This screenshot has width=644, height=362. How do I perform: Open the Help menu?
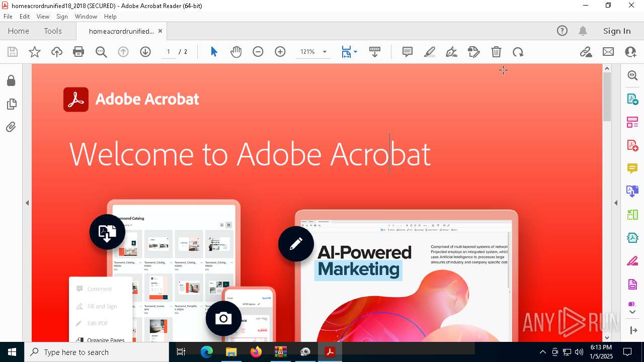110,16
